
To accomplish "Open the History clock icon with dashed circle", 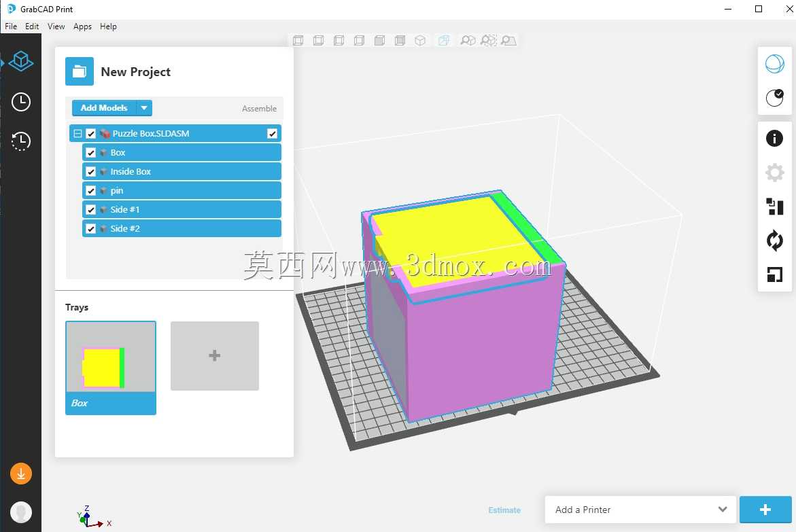I will pos(21,141).
